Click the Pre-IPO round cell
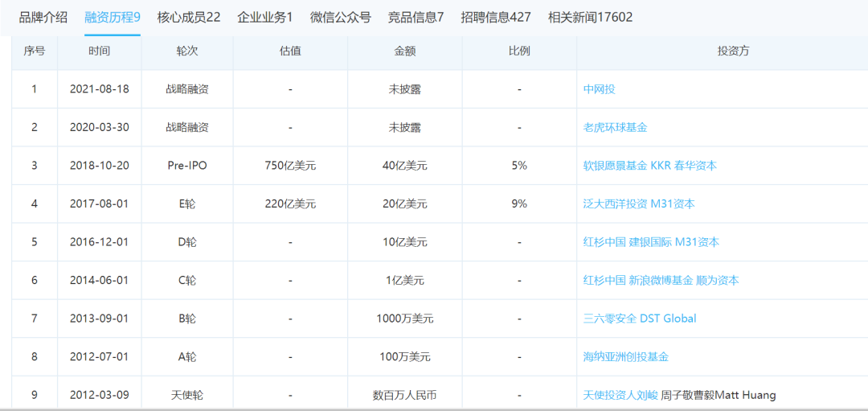Screen dimensions: 868x411 [x=187, y=166]
